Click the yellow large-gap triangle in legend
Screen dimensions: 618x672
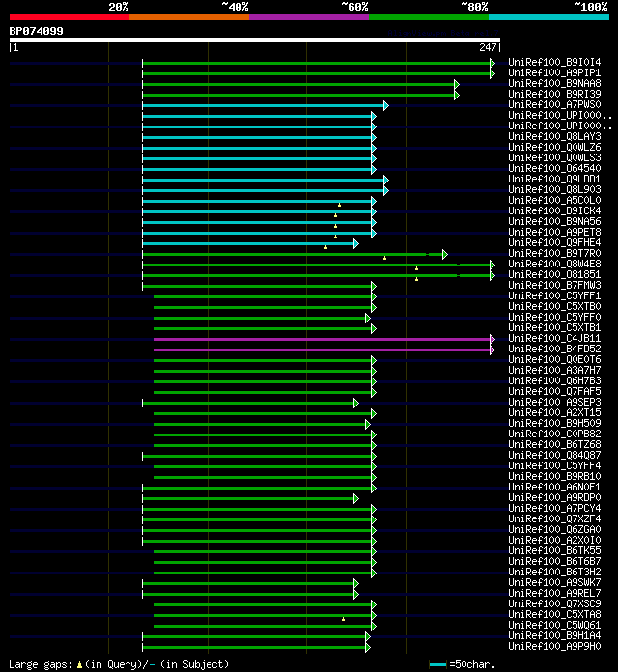pos(79,664)
